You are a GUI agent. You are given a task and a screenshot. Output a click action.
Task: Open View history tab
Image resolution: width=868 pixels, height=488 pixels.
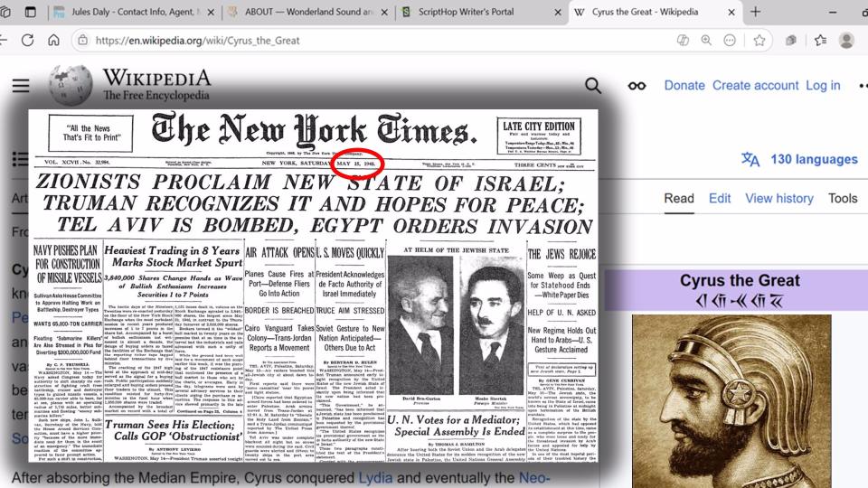pos(778,198)
